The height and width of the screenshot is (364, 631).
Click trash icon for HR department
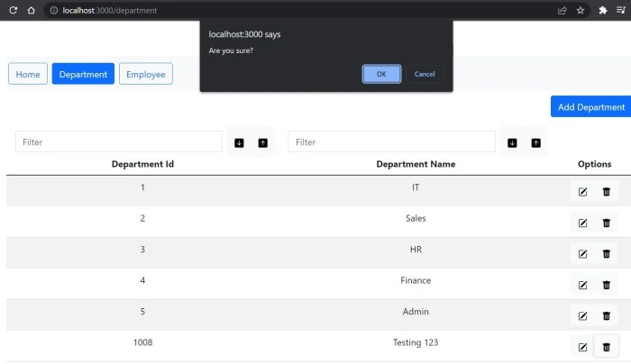click(x=606, y=254)
